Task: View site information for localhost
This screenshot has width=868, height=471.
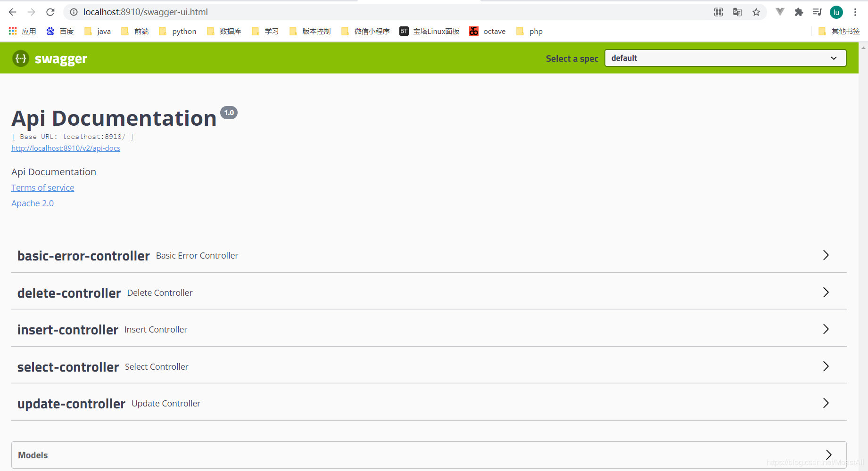Action: point(74,12)
